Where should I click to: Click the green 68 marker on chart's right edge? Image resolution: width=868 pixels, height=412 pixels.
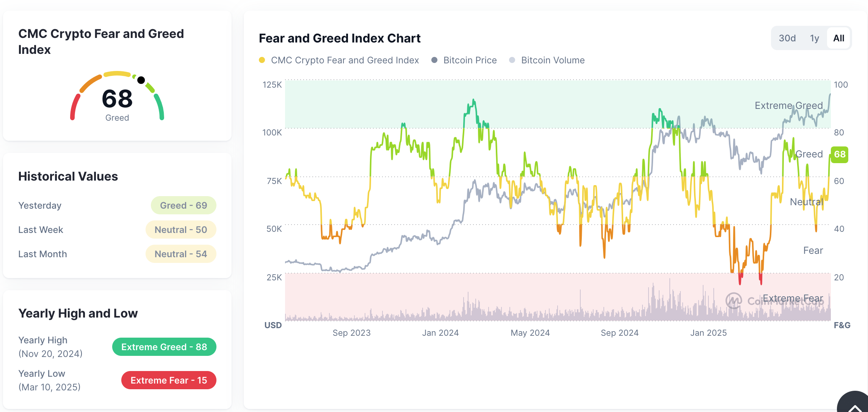pyautogui.click(x=839, y=154)
